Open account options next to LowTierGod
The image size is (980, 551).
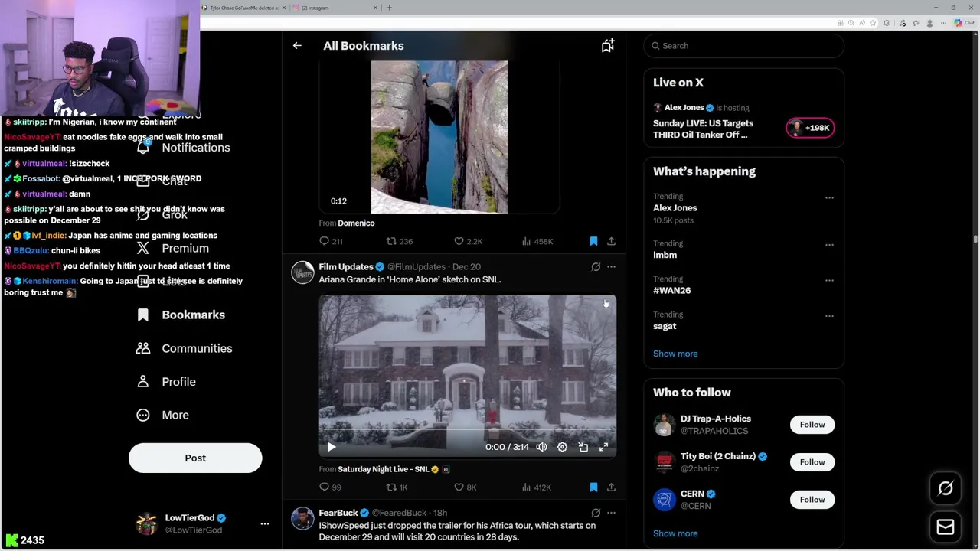265,524
